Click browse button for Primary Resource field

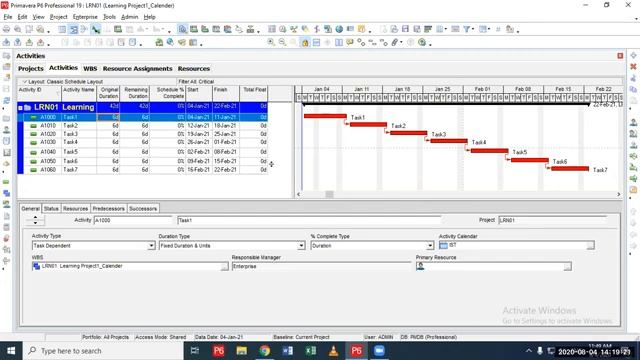click(x=567, y=267)
